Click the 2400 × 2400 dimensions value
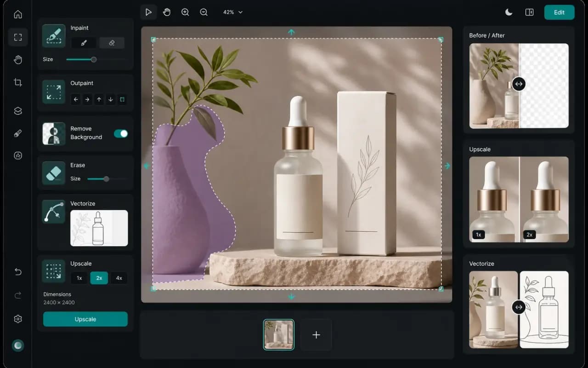 click(59, 303)
